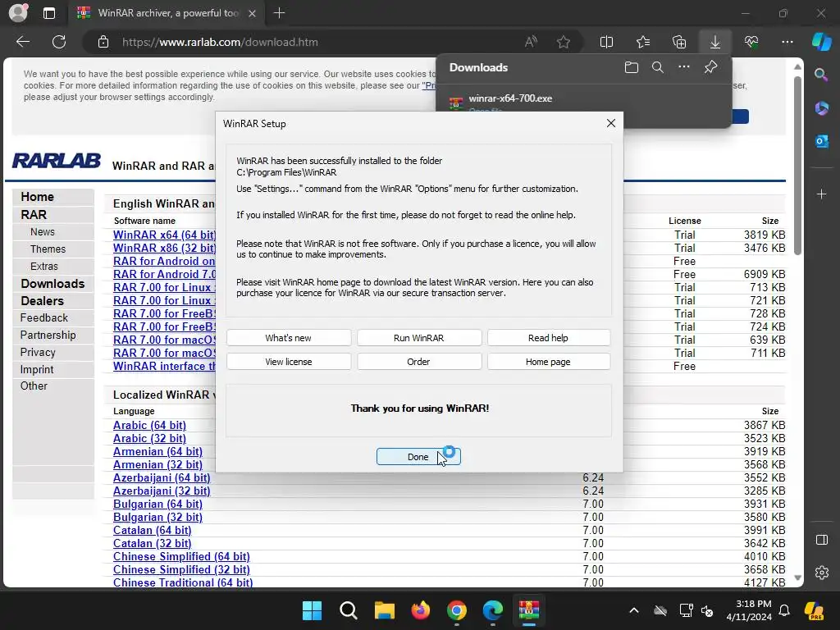Screen dimensions: 840x630
Task: Open Read aloud icon in address bar
Action: point(531,42)
